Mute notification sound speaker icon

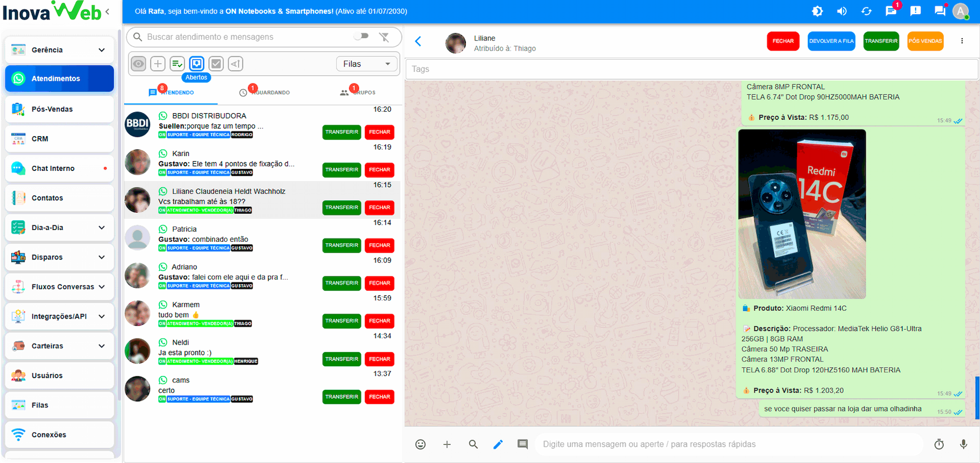(842, 11)
